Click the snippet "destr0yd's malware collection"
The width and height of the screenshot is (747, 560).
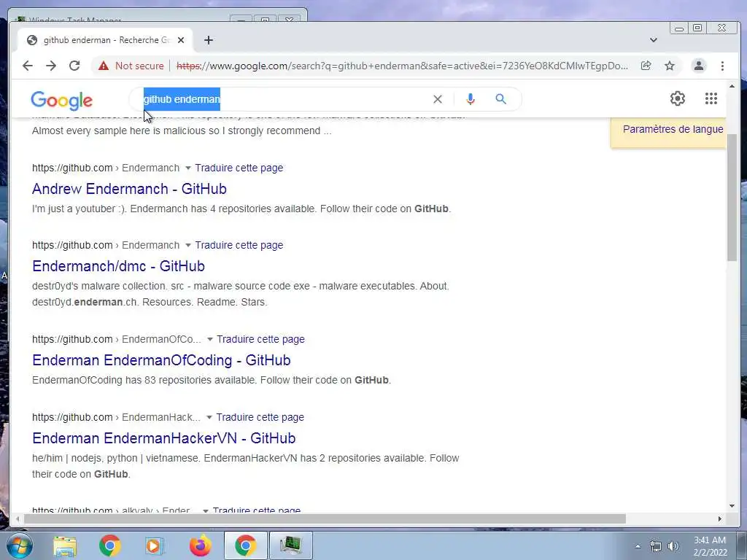pyautogui.click(x=98, y=286)
